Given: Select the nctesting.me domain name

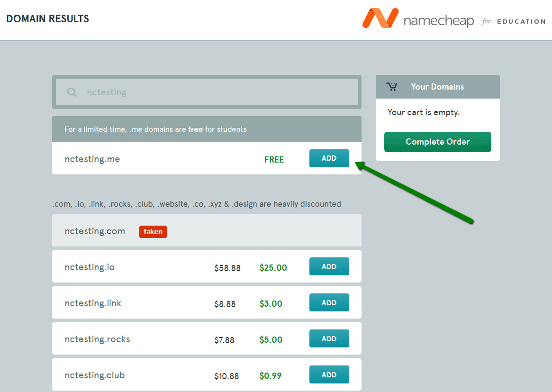Looking at the screenshot, I should coord(92,159).
